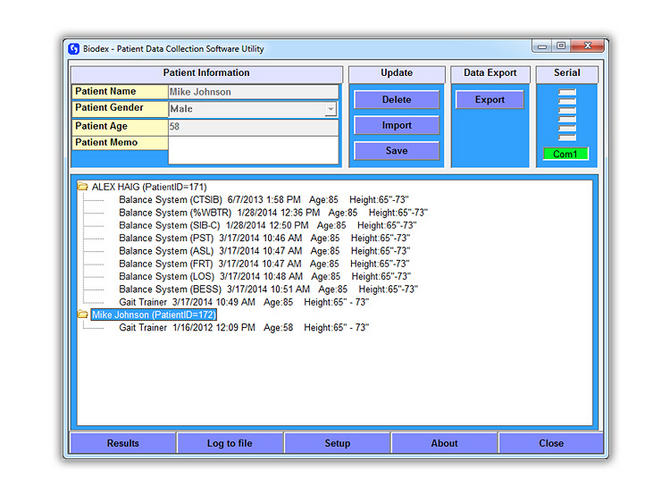The height and width of the screenshot is (503, 670).
Task: Click the Patient Name label
Action: [120, 91]
